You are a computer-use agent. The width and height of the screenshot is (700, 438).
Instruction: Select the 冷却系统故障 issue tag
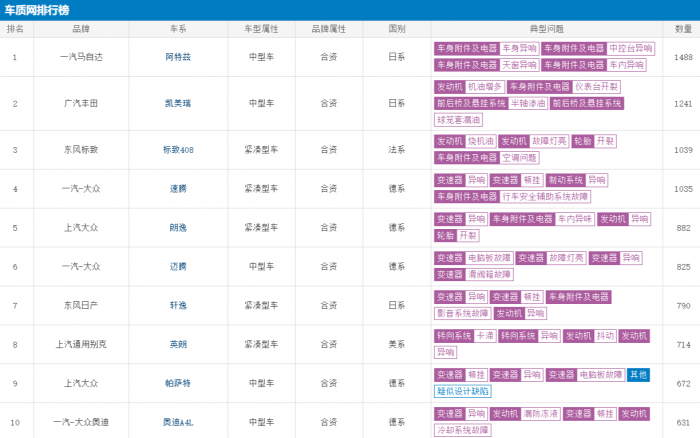462,430
